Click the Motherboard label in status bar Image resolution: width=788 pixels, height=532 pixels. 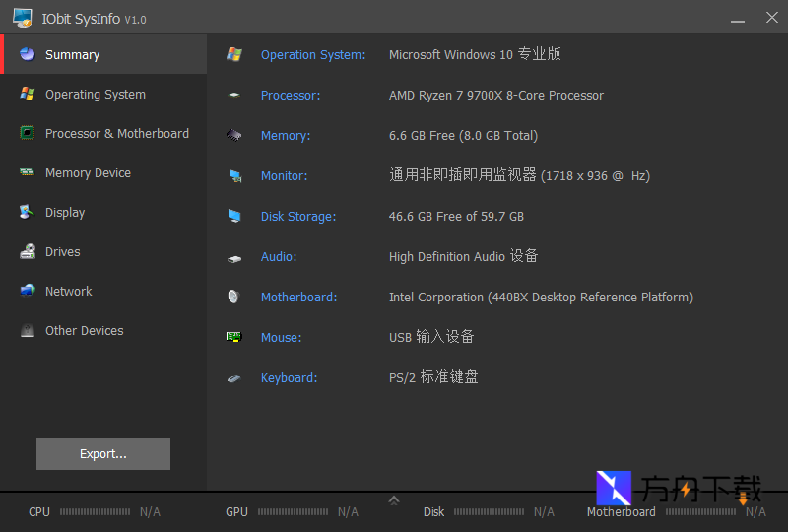[622, 512]
